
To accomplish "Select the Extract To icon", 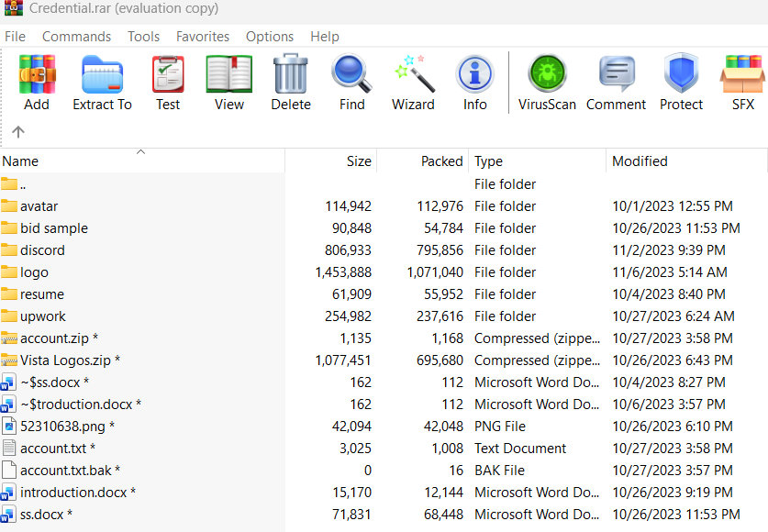I will coord(102,73).
